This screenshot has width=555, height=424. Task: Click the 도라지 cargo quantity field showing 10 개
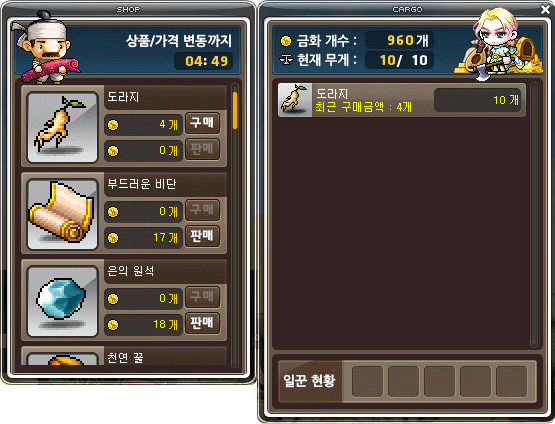(477, 100)
